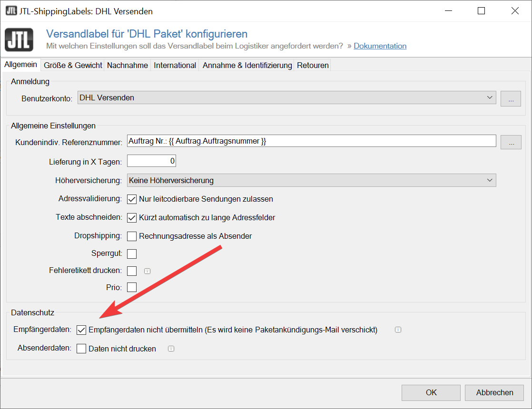Disable Kürzt automatisch zu lange Adressfelder
532x409 pixels.
point(132,218)
